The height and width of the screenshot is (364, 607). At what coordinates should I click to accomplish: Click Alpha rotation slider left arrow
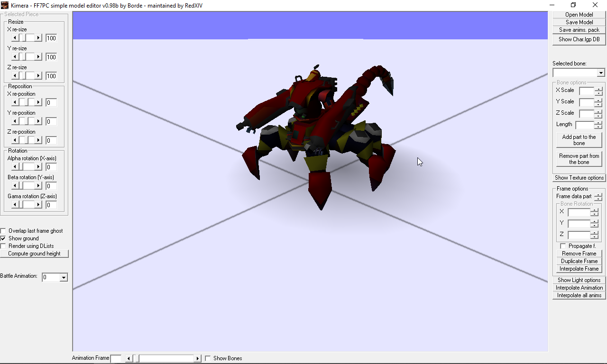coord(15,167)
